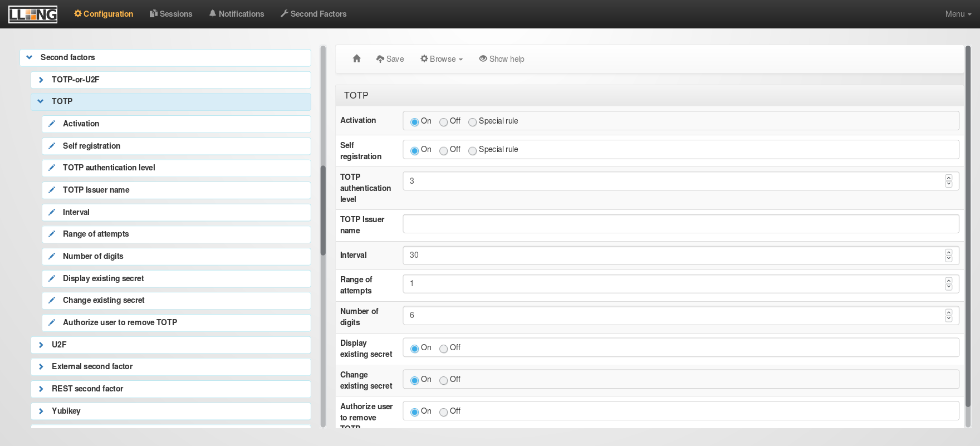This screenshot has width=980, height=446.
Task: Open the Menu dropdown at top right
Action: pos(958,14)
